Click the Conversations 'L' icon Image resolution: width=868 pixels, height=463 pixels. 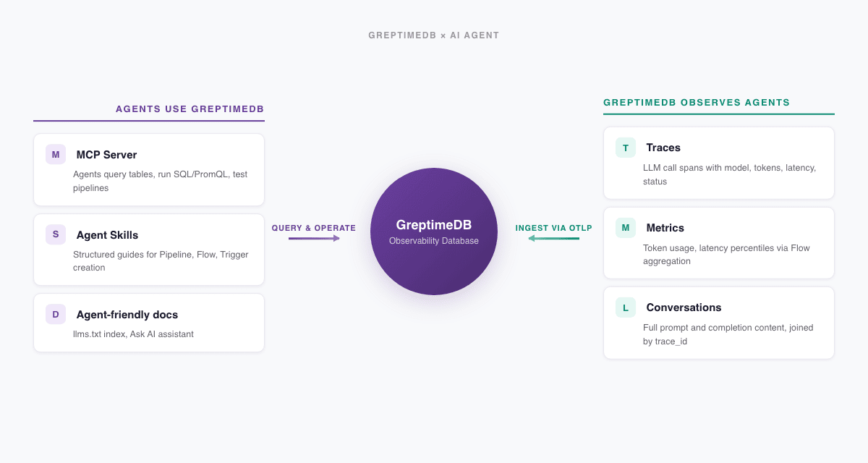coord(626,307)
